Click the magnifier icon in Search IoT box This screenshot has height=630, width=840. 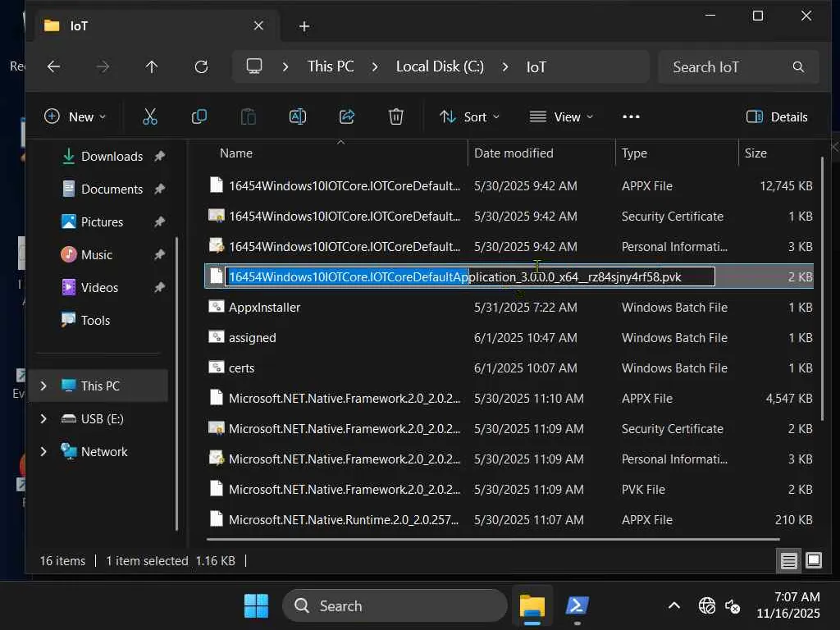798,67
